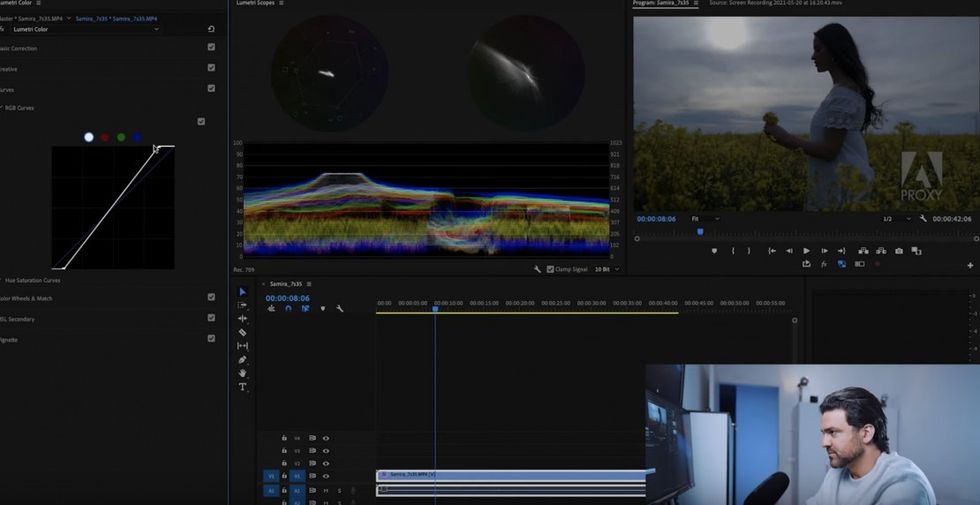This screenshot has width=980, height=505.
Task: Play the program monitor video
Action: click(806, 251)
